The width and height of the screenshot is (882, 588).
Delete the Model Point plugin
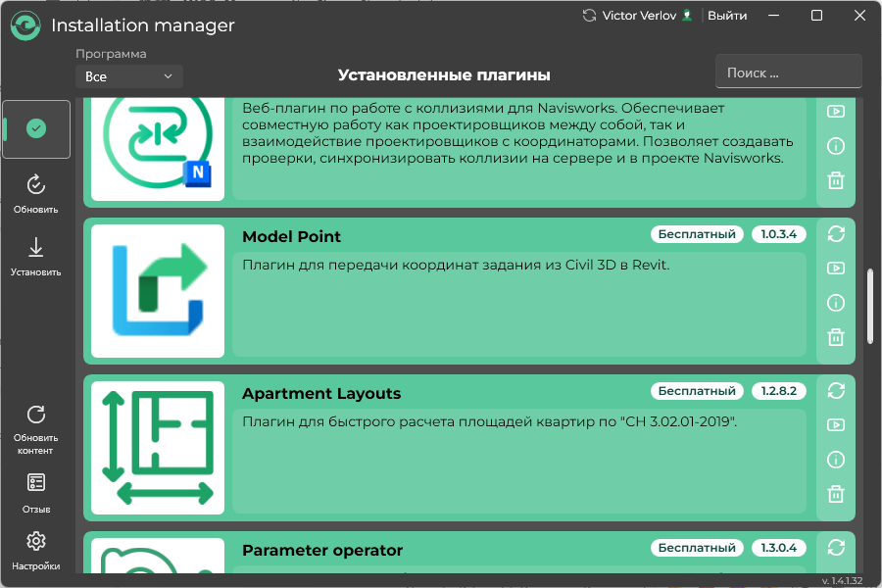pos(836,337)
